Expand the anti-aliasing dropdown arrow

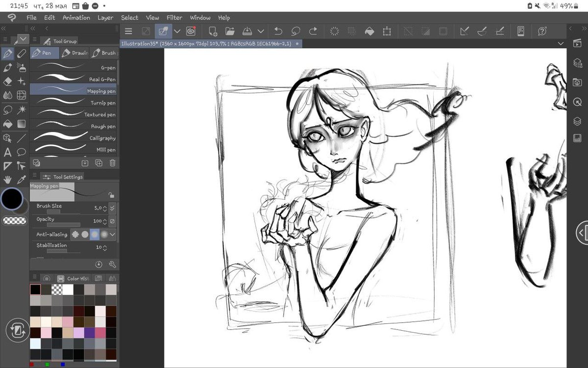click(x=113, y=235)
